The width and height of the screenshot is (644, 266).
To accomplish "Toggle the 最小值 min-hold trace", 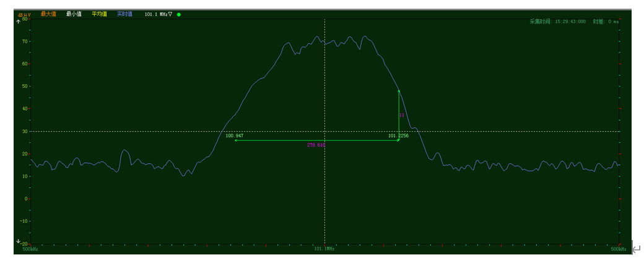I will tap(74, 14).
